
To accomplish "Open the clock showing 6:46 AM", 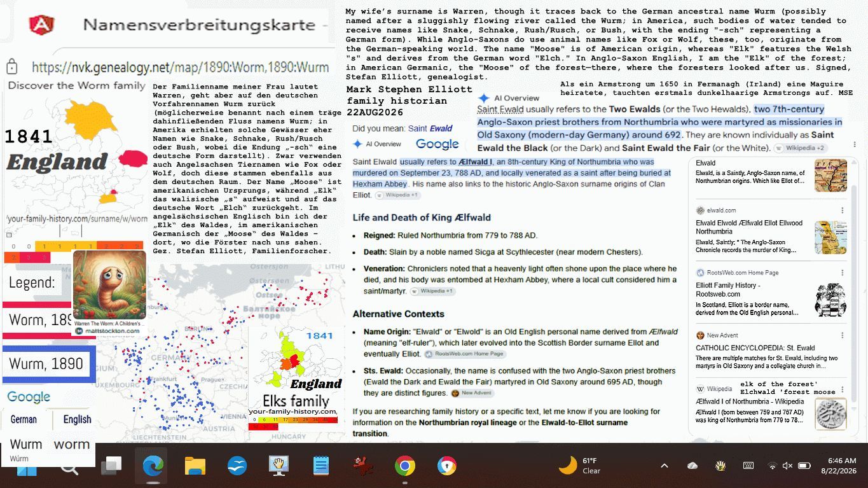I will 839,466.
